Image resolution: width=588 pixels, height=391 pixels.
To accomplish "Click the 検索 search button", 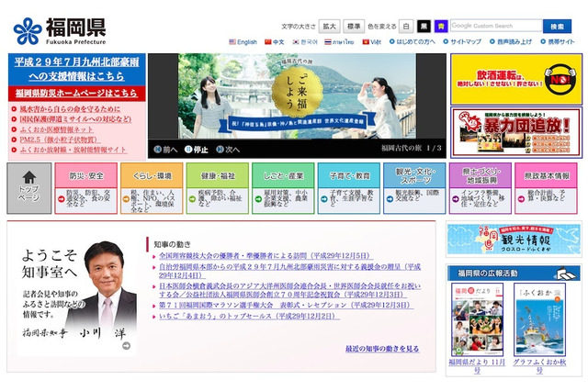I will click(x=557, y=27).
